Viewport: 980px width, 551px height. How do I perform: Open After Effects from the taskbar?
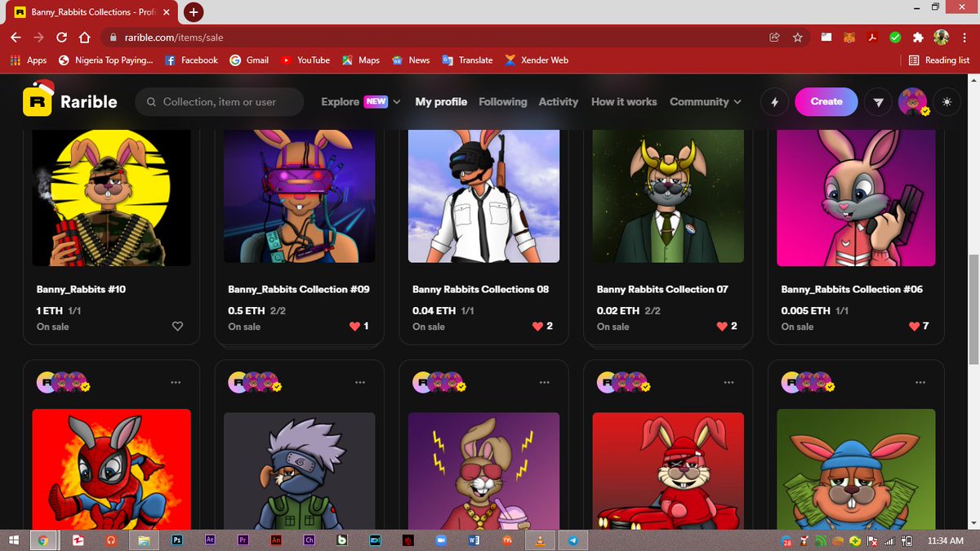pyautogui.click(x=210, y=540)
